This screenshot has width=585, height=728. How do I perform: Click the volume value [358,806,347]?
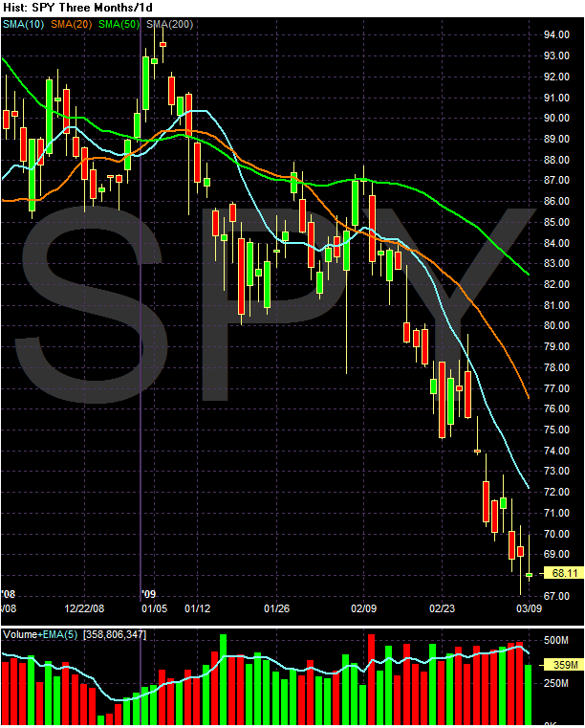115,634
